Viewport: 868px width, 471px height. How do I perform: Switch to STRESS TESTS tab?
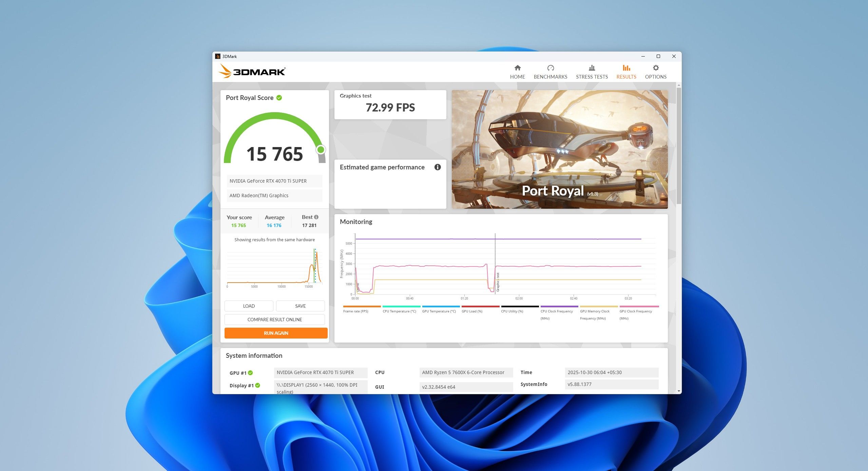pos(592,72)
